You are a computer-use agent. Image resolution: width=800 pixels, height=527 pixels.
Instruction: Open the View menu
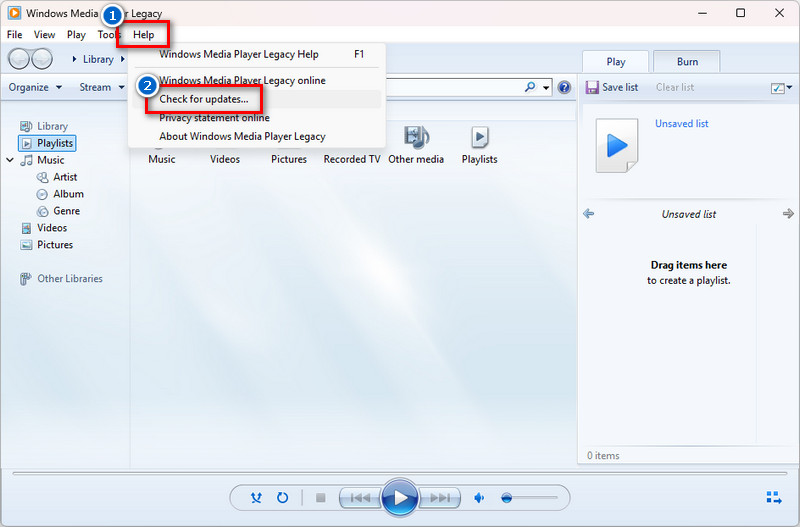point(44,35)
